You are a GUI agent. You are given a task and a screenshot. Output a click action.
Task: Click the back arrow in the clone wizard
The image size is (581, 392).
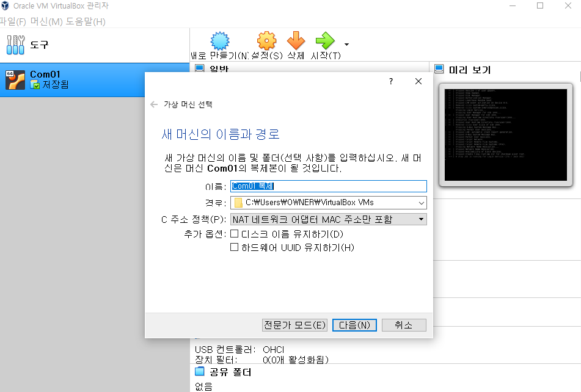point(154,104)
